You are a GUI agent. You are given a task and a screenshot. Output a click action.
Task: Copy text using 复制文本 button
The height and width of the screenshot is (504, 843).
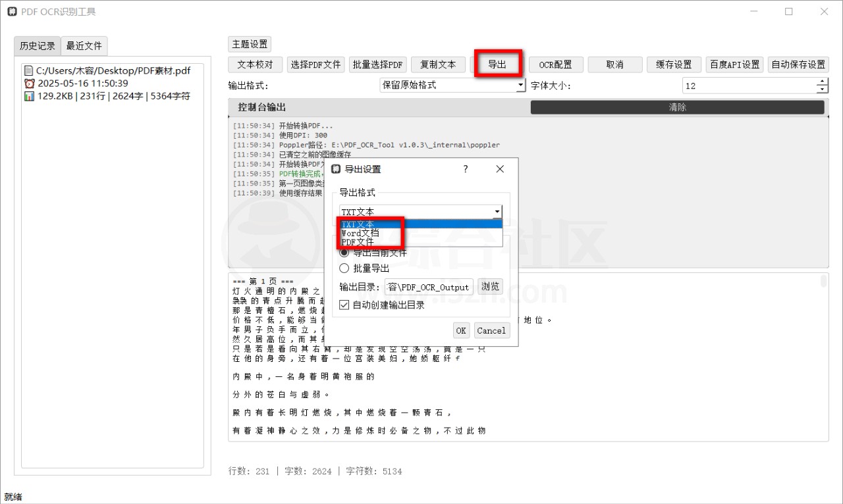(x=438, y=64)
